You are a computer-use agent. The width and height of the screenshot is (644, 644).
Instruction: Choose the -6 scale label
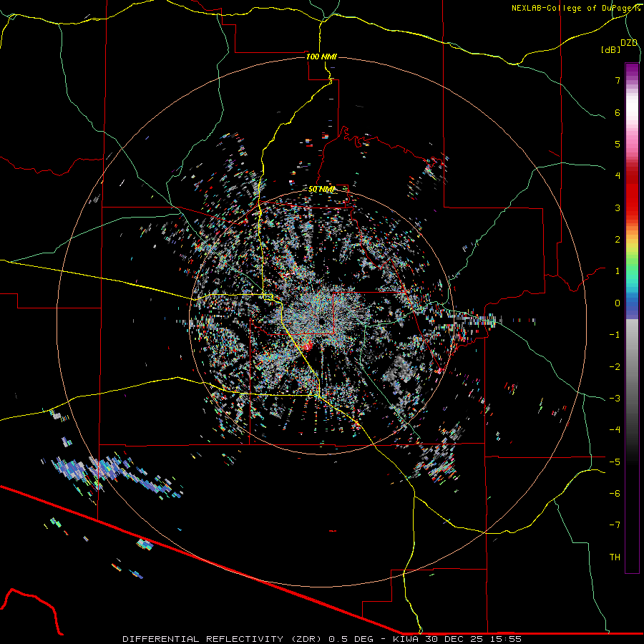tap(615, 494)
